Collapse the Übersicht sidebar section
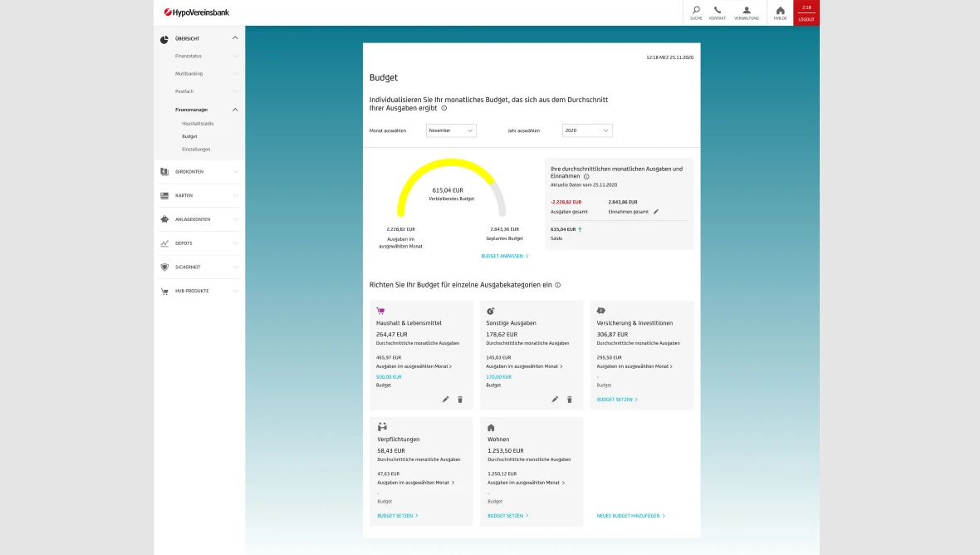The height and width of the screenshot is (555, 980). tap(235, 38)
